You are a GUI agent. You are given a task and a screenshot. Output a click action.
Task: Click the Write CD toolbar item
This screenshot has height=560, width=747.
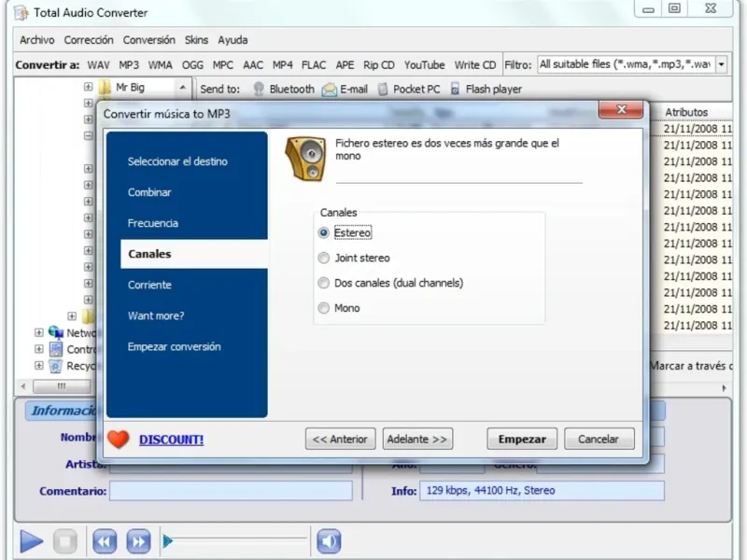tap(475, 65)
